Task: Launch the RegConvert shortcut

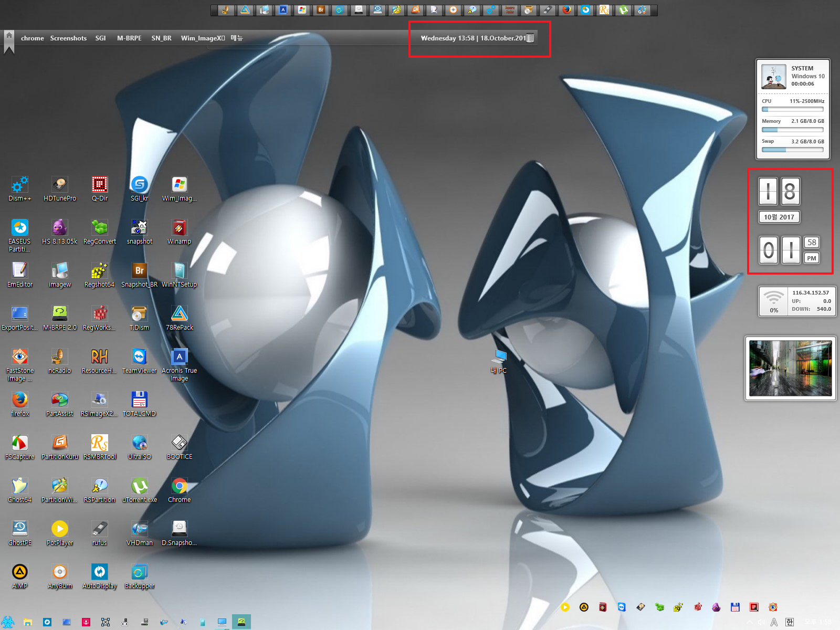Action: point(100,232)
